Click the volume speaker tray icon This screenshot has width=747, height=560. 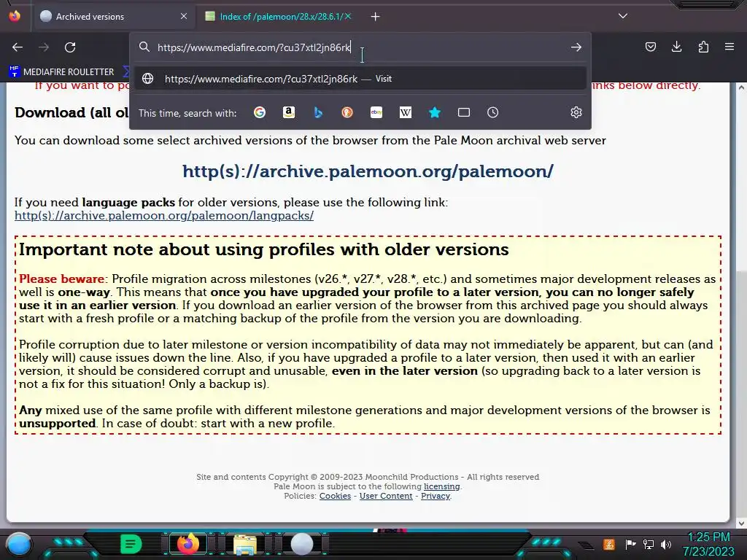665,544
